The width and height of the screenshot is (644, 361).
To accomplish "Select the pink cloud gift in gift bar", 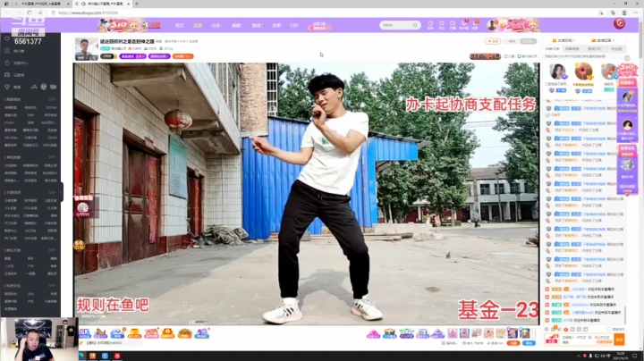I will click(373, 333).
